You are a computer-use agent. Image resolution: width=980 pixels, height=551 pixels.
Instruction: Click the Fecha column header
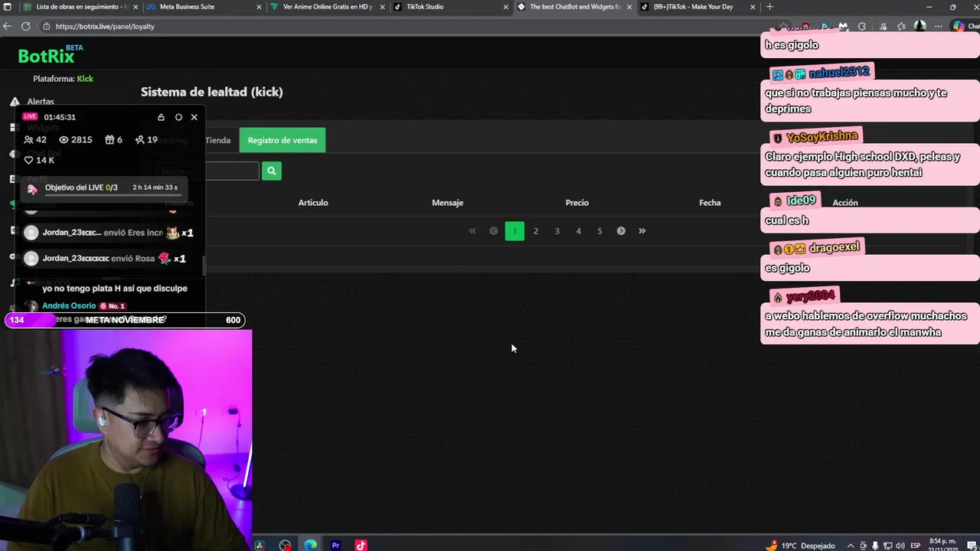pyautogui.click(x=710, y=203)
